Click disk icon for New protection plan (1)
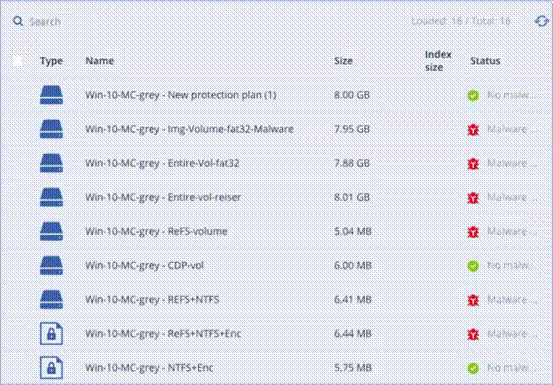553x385 pixels. point(51,95)
